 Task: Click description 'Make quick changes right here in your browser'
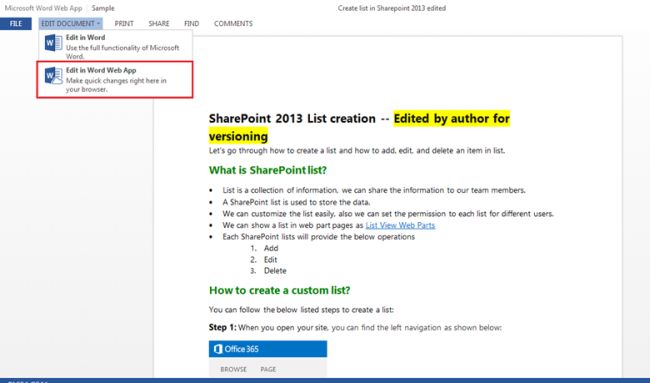click(x=116, y=85)
